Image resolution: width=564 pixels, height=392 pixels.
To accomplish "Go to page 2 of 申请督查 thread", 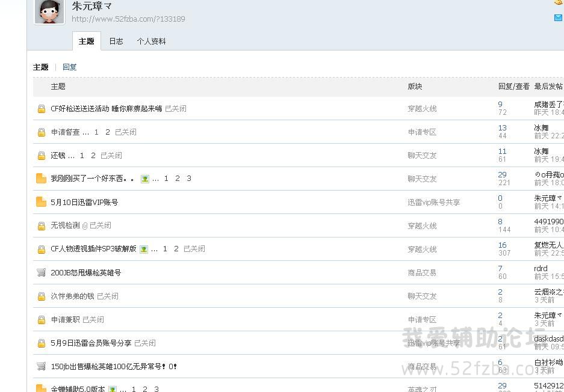I will click(x=108, y=132).
